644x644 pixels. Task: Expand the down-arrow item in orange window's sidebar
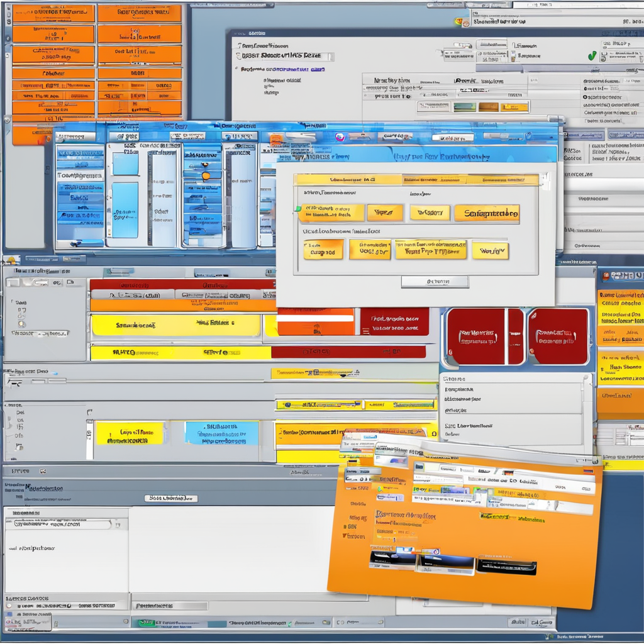tap(345, 536)
